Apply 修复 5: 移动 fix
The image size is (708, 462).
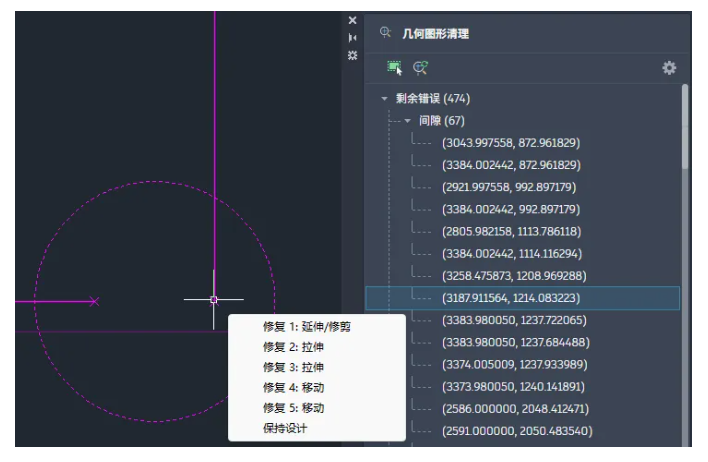[293, 408]
